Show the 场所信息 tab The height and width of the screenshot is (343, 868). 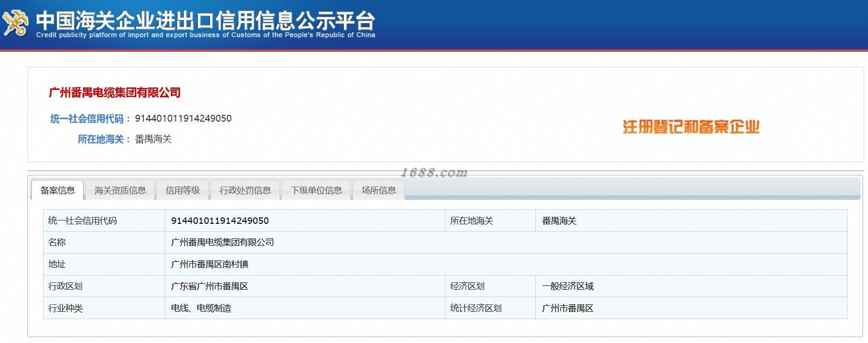click(x=379, y=190)
